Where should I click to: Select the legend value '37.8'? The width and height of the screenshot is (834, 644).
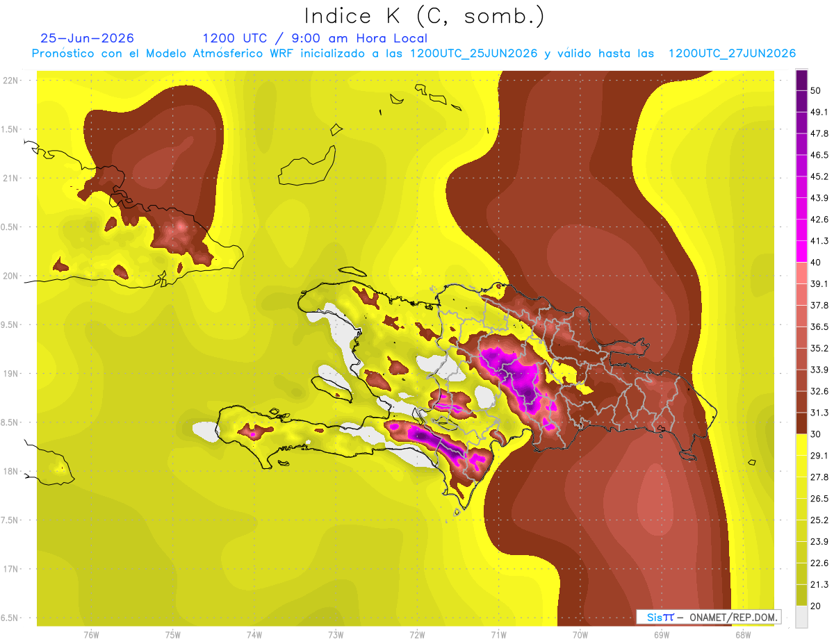(x=819, y=305)
